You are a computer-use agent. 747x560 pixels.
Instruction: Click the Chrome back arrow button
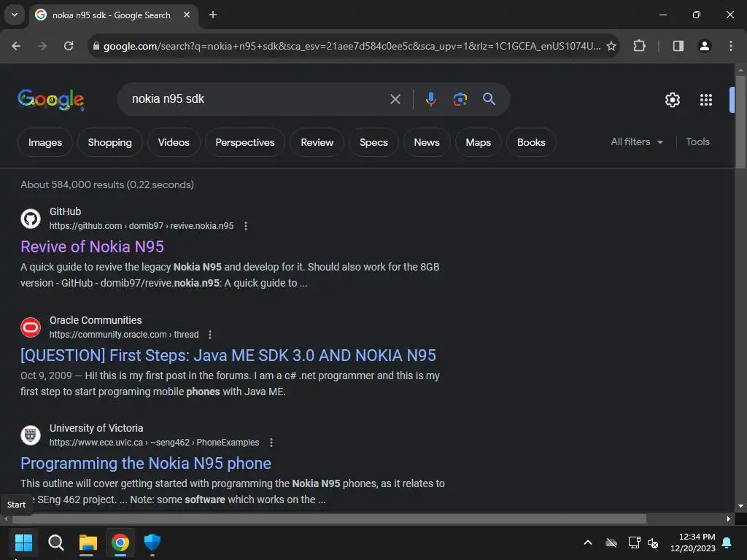point(16,46)
